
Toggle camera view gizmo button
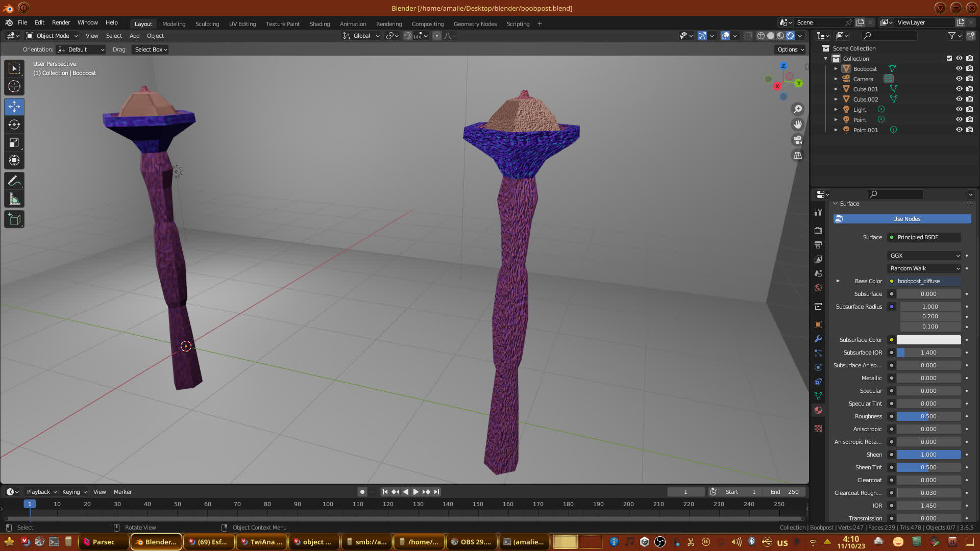click(797, 140)
